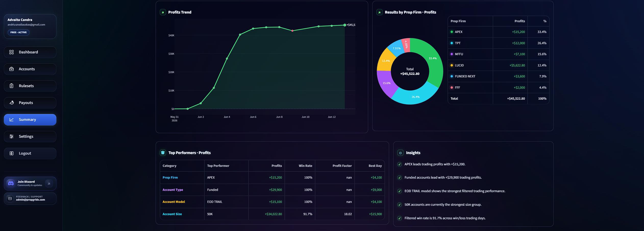Click the 18.02 profit factor value
The height and width of the screenshot is (231, 644).
348,214
